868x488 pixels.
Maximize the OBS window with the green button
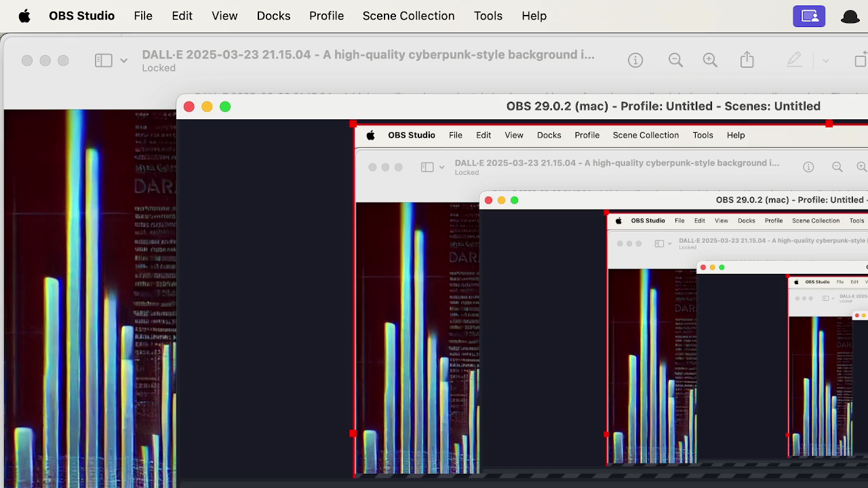[225, 106]
